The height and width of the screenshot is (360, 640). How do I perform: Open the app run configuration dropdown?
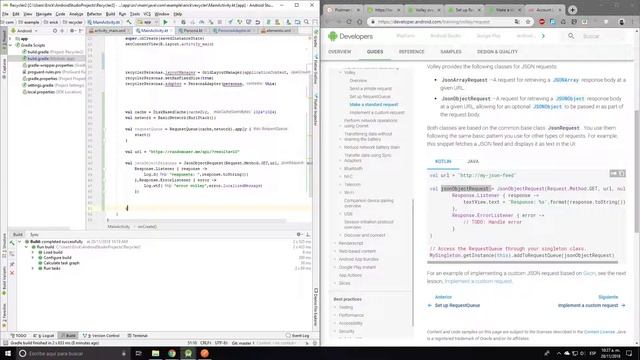(147, 22)
